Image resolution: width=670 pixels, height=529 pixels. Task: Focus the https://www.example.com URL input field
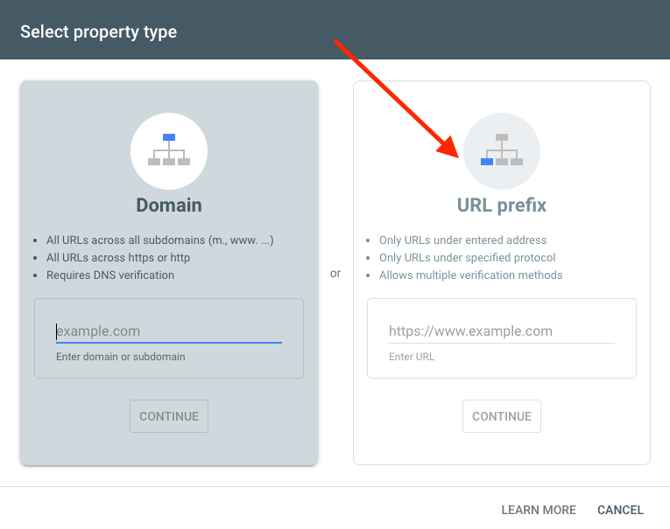(x=501, y=331)
